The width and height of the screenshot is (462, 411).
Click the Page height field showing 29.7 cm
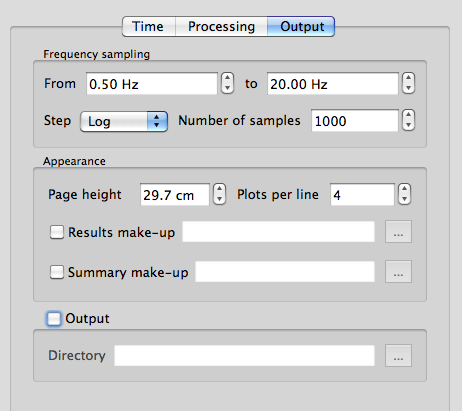click(175, 195)
